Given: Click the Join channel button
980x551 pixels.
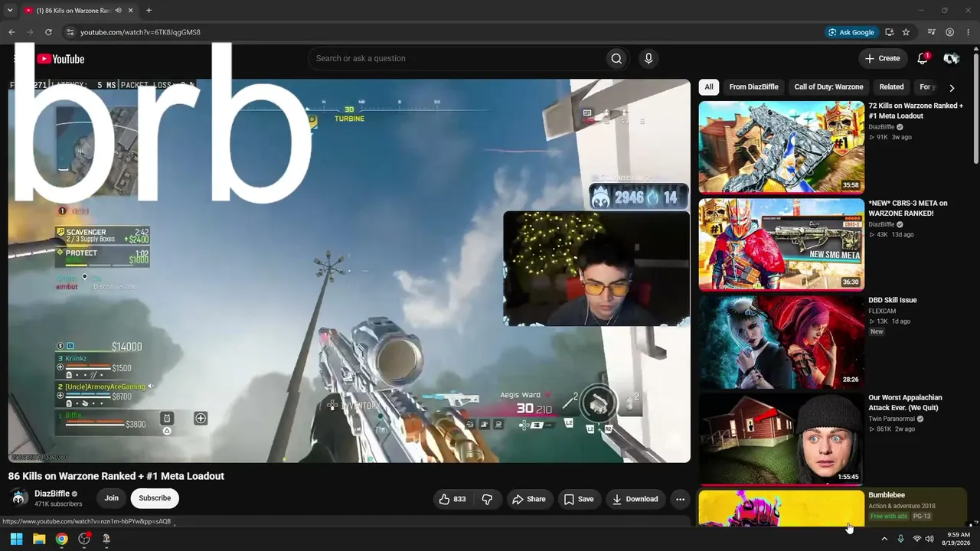Looking at the screenshot, I should coord(112,498).
